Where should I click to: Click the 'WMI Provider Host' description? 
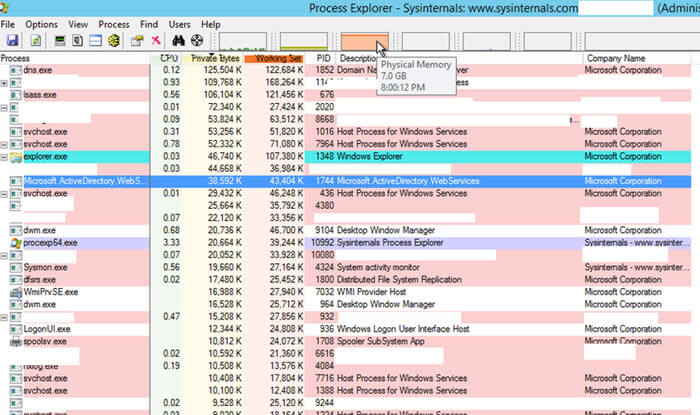pos(371,292)
